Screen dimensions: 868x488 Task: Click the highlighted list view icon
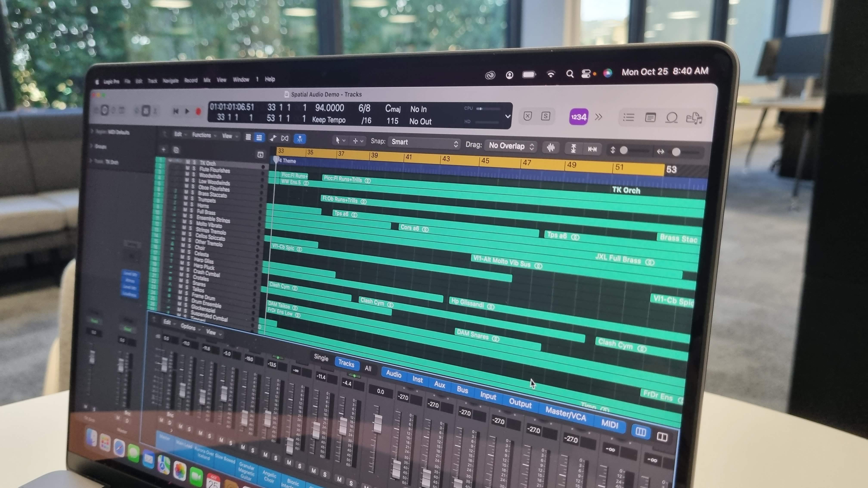pyautogui.click(x=259, y=137)
